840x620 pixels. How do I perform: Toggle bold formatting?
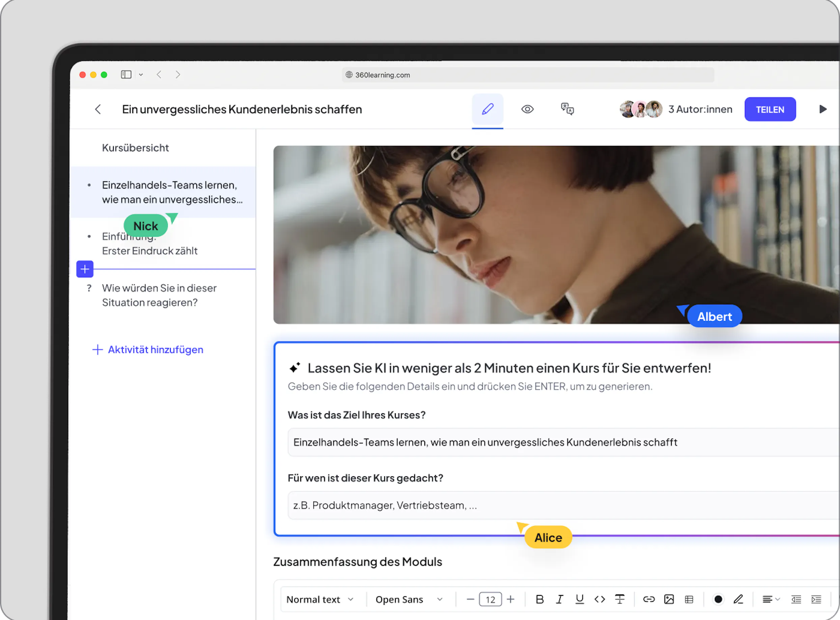click(x=540, y=599)
